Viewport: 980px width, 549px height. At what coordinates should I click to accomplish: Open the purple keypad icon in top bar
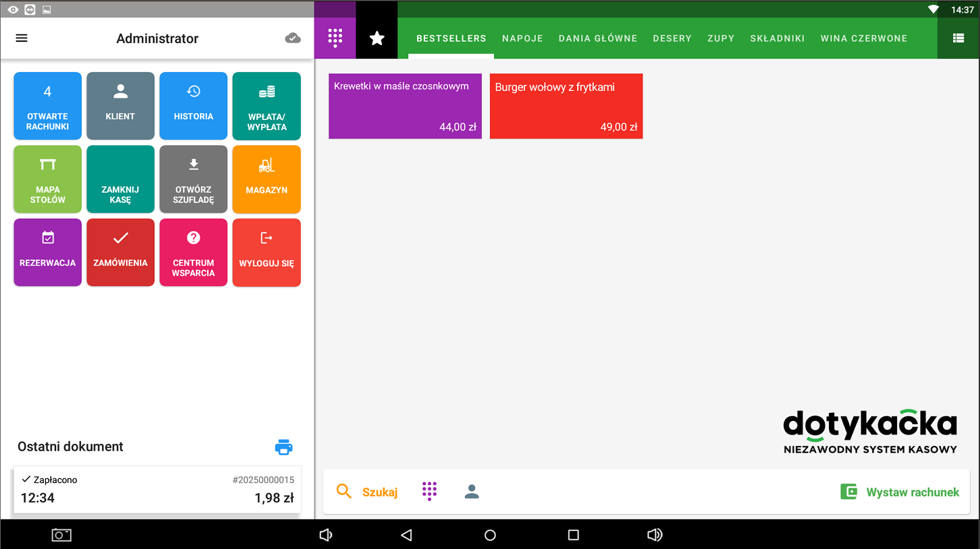(x=335, y=38)
